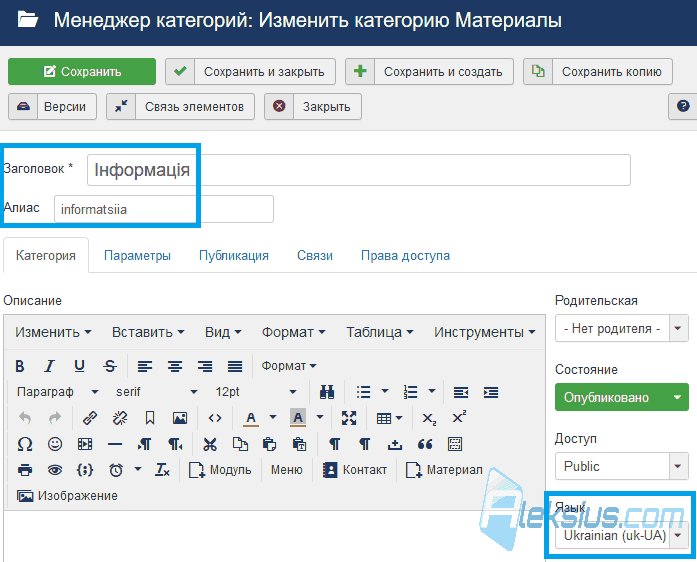This screenshot has width=697, height=562.
Task: Open the editor Вид menu
Action: pyautogui.click(x=223, y=332)
